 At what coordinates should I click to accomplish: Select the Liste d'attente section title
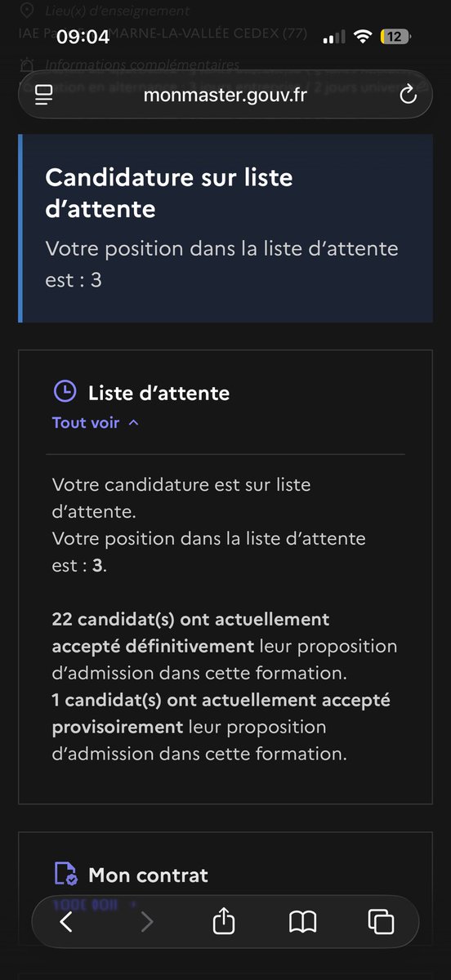tap(159, 393)
